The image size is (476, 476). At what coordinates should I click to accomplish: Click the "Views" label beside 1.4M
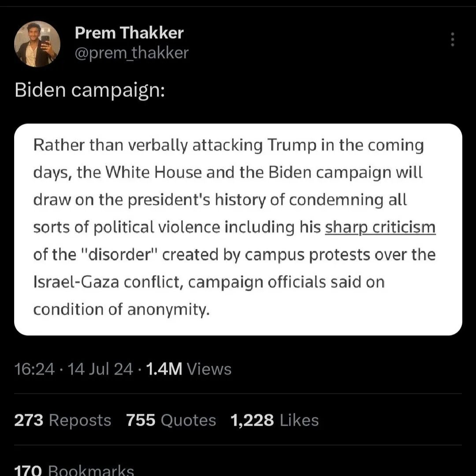[x=209, y=369]
